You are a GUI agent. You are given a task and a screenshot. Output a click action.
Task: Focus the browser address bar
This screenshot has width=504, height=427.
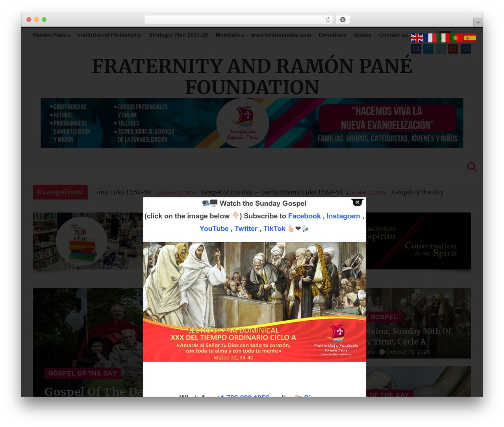(239, 20)
